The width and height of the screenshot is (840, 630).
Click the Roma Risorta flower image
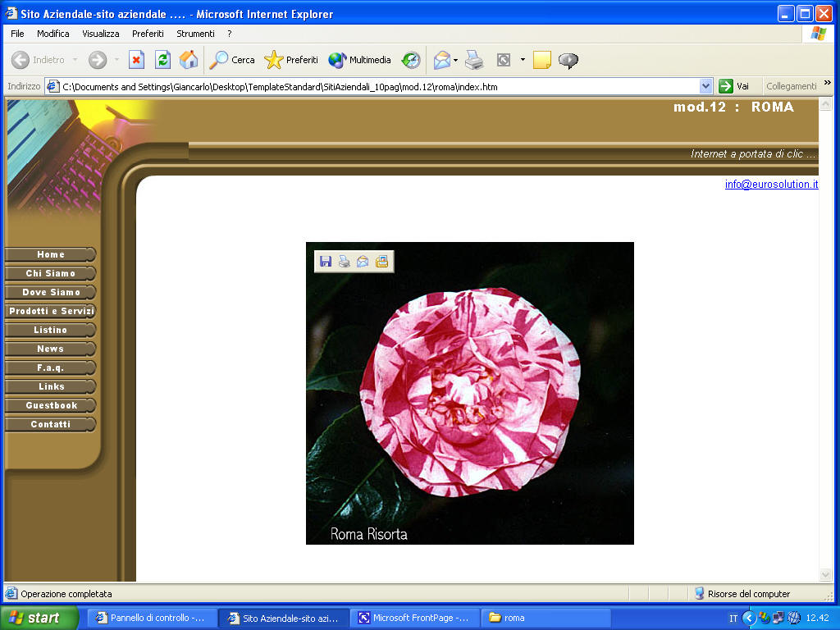click(x=470, y=393)
